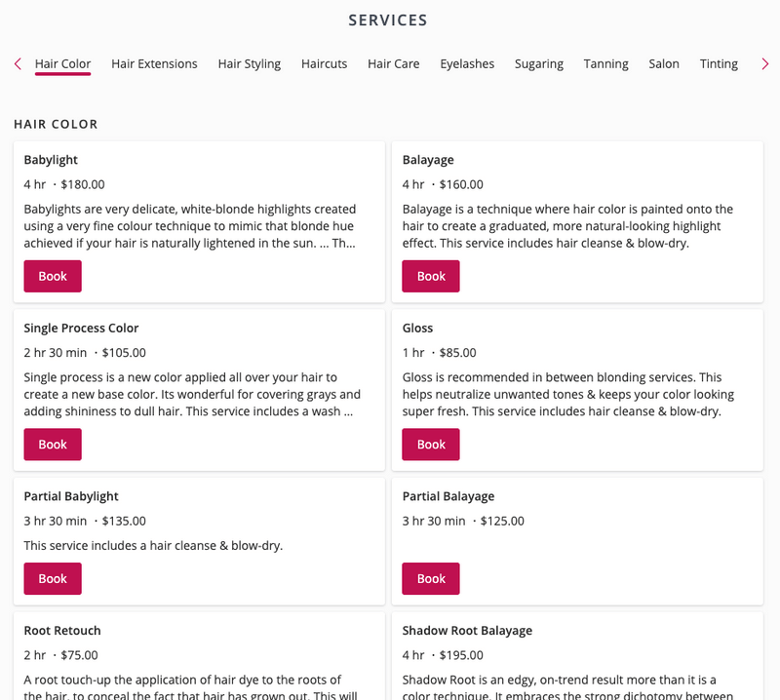Book Single Process Color
The height and width of the screenshot is (700, 780).
coord(53,445)
